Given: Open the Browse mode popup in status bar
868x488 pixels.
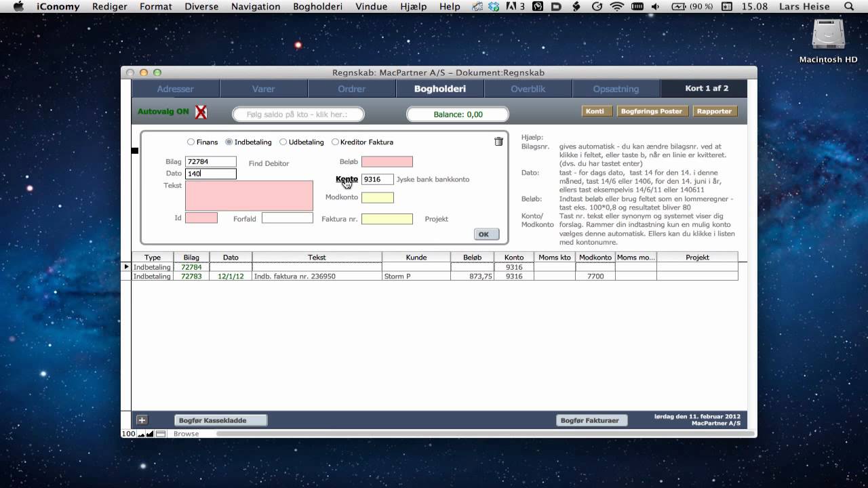Looking at the screenshot, I should coord(186,434).
